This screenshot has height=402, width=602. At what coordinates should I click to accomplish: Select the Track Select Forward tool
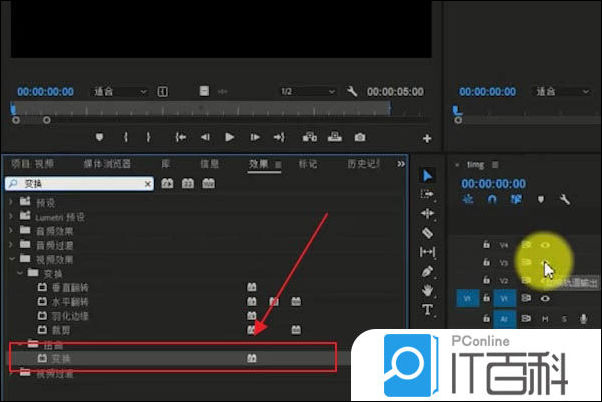(427, 194)
